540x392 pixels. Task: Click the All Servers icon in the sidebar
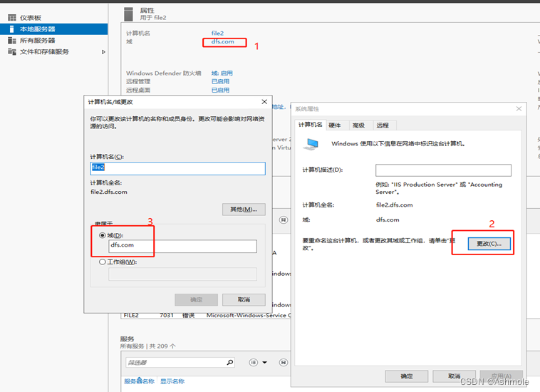point(12,41)
